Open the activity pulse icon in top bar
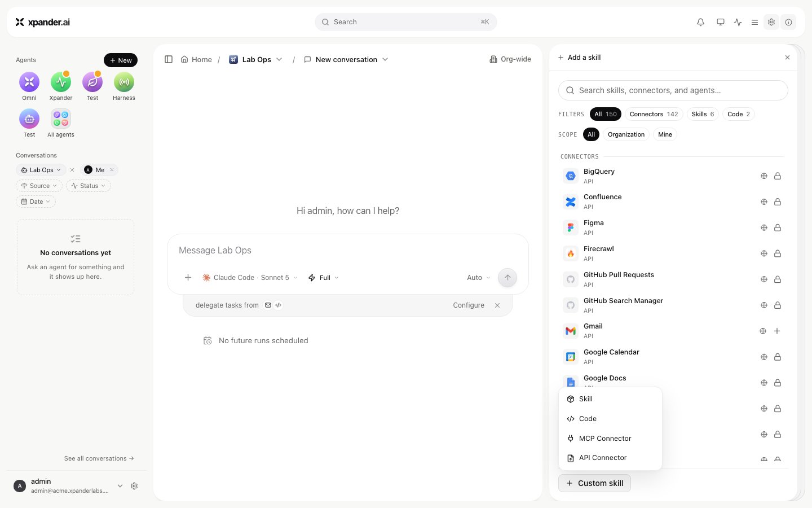812x508 pixels. click(738, 22)
